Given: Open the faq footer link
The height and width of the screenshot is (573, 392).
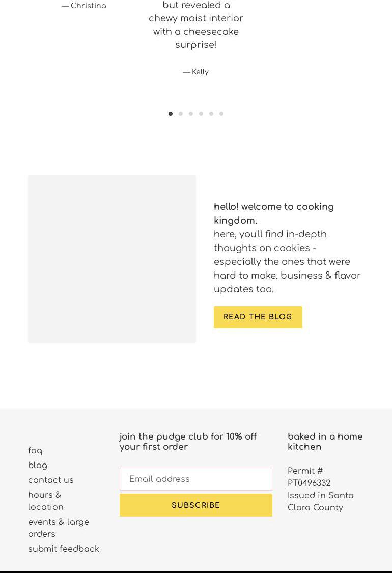Looking at the screenshot, I should (x=35, y=451).
